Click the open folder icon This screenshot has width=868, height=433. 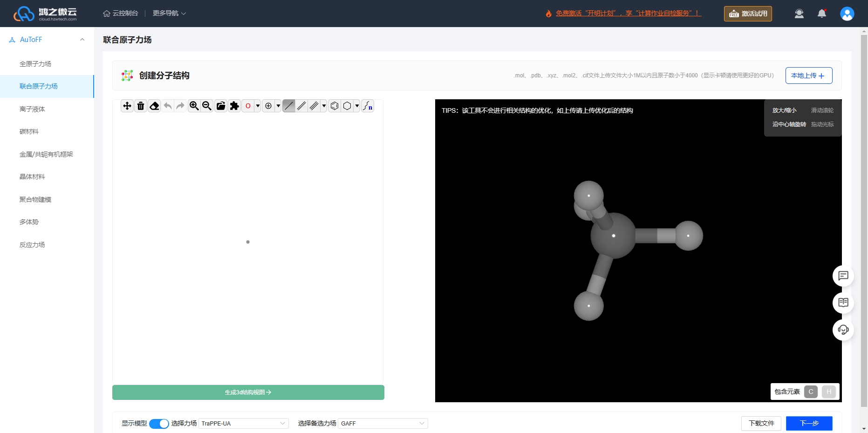click(x=221, y=106)
